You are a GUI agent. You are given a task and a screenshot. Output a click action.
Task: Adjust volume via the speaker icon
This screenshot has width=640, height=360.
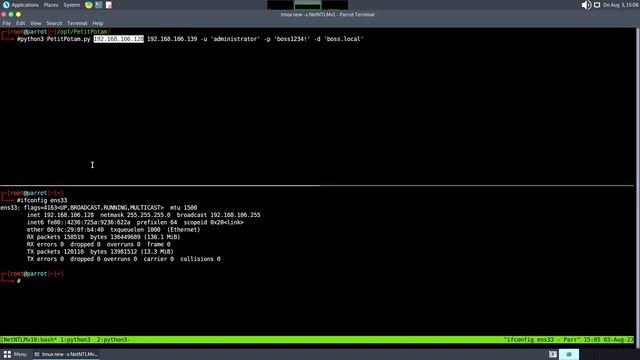pyautogui.click(x=586, y=5)
